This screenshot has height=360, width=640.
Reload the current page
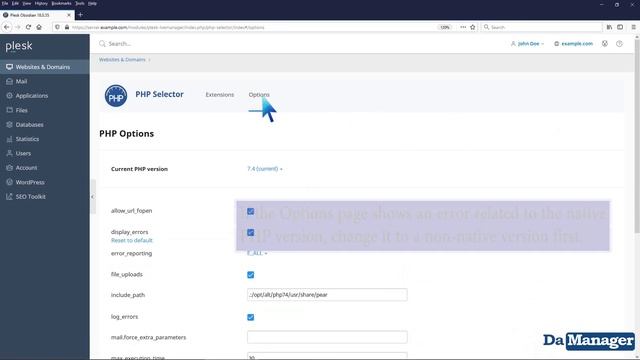pos(28,27)
